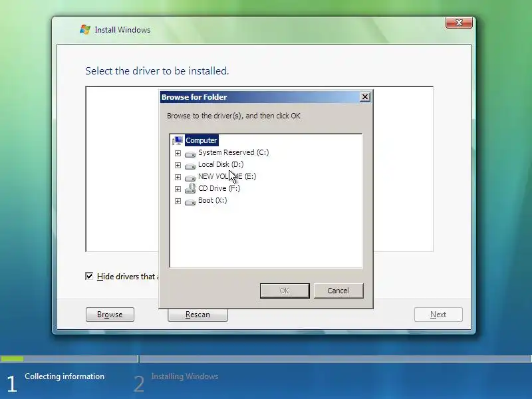Uncheck Hide drivers checkbox
The height and width of the screenshot is (399, 532).
(x=89, y=276)
